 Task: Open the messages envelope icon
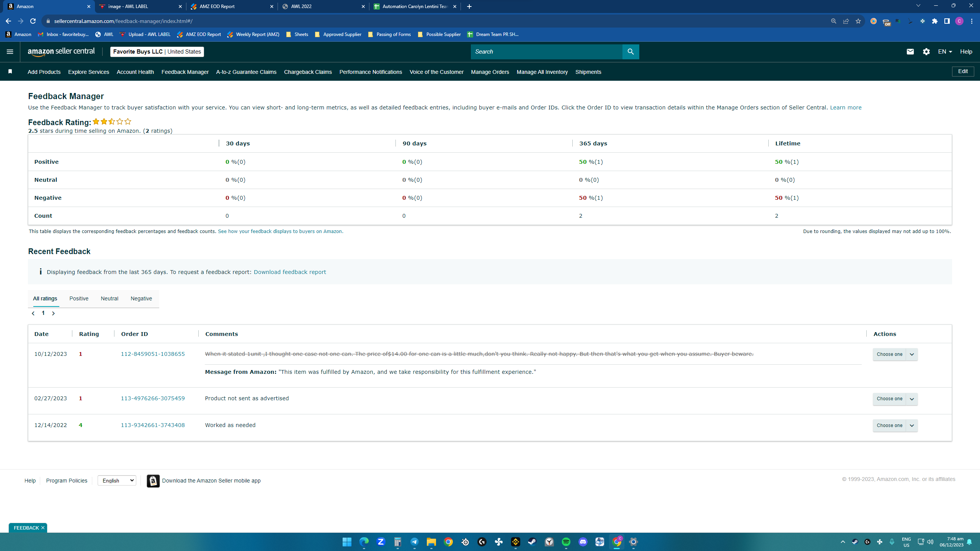pos(910,52)
